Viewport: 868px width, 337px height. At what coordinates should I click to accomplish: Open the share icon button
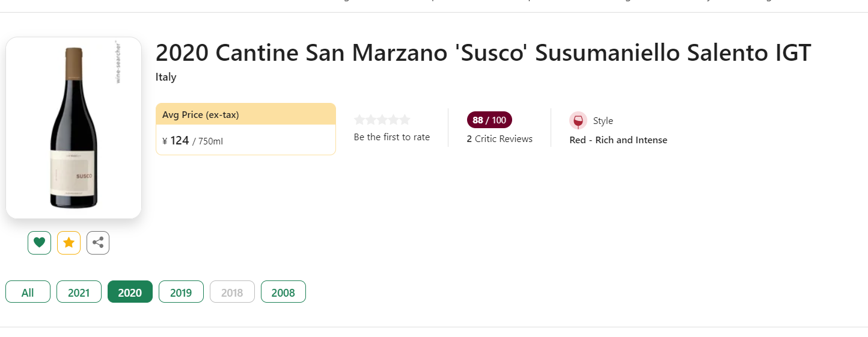tap(98, 243)
